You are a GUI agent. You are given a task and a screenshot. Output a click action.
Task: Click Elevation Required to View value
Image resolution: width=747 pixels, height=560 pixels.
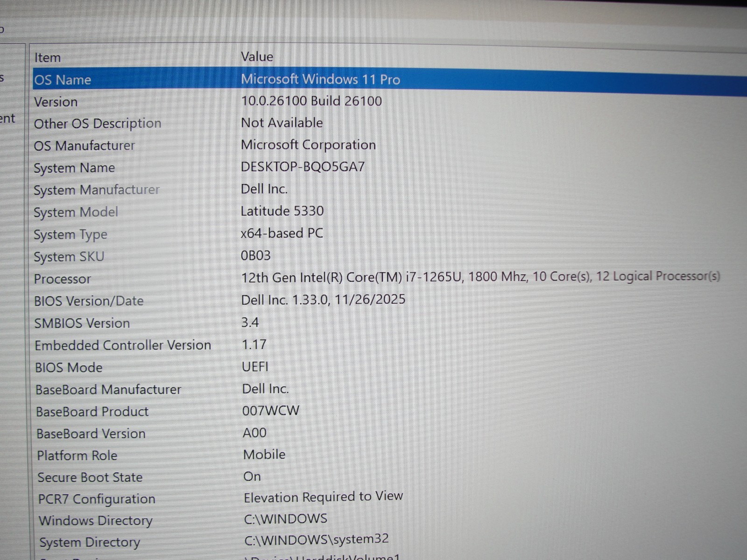coord(323,497)
